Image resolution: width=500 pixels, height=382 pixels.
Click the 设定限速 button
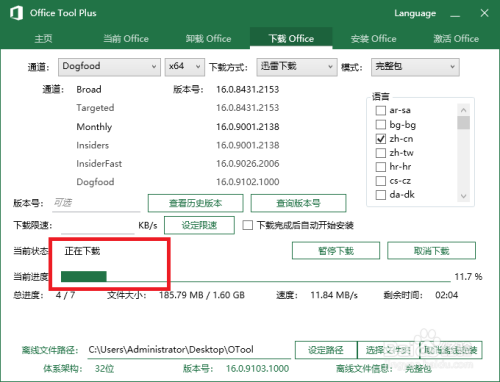click(199, 225)
